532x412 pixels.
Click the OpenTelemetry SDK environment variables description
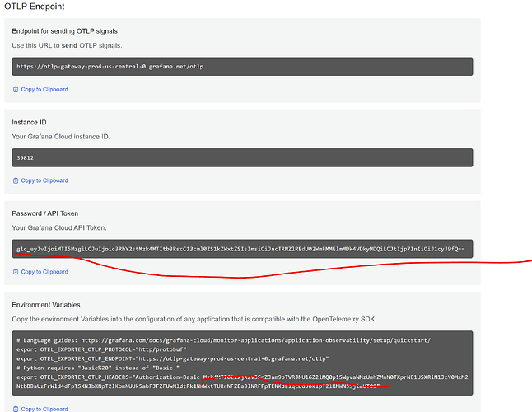(x=194, y=320)
